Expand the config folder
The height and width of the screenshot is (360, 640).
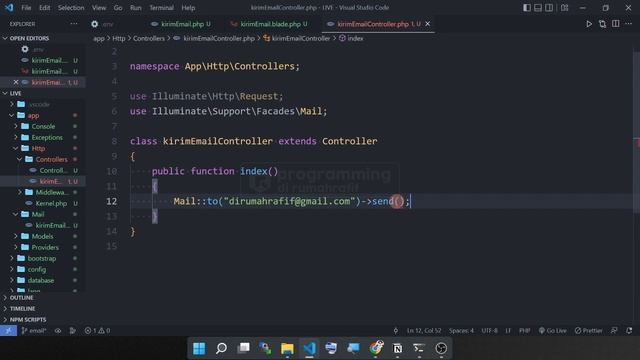[37, 269]
